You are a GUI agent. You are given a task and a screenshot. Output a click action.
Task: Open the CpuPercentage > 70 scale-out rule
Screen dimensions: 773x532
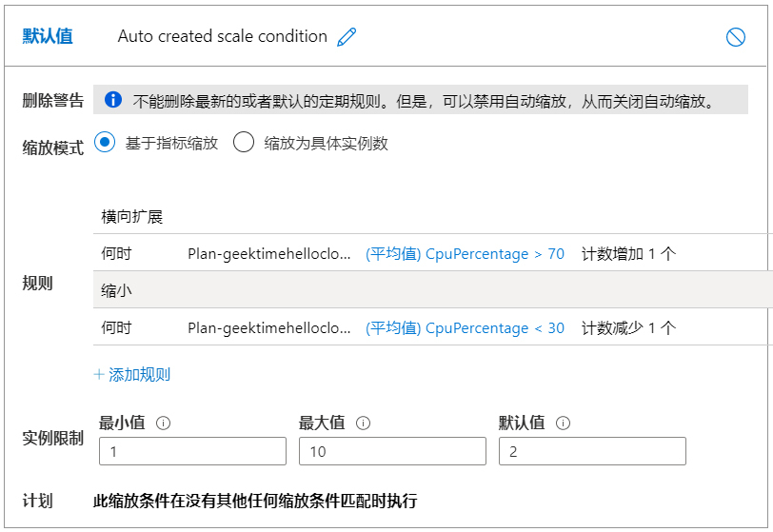click(465, 254)
